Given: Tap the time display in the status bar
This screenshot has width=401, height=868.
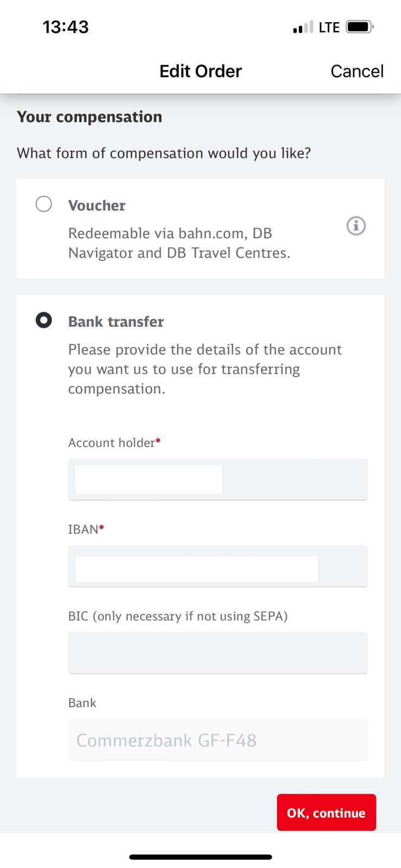Looking at the screenshot, I should point(66,27).
